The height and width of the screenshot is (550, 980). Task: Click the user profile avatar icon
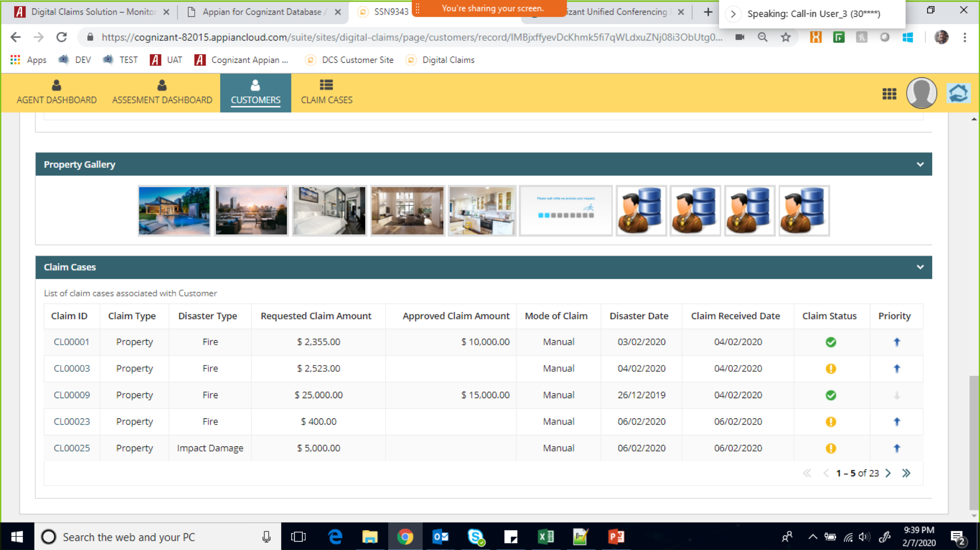(921, 93)
